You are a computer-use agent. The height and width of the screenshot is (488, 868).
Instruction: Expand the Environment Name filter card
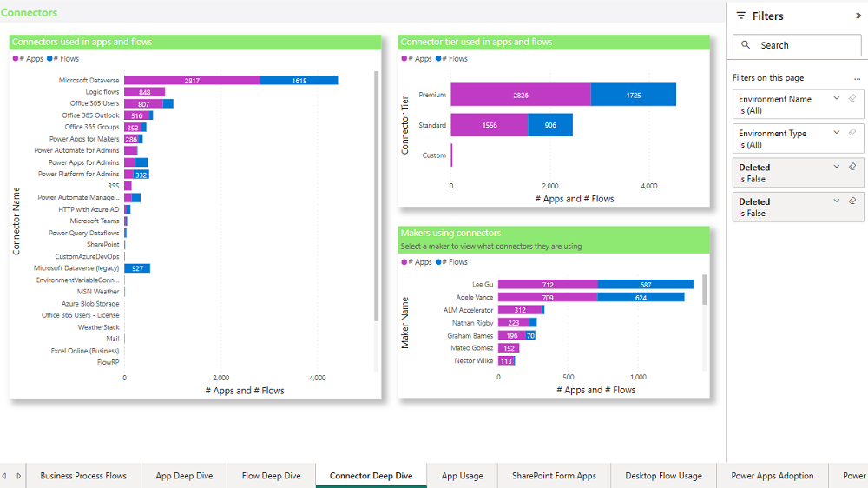click(x=837, y=98)
